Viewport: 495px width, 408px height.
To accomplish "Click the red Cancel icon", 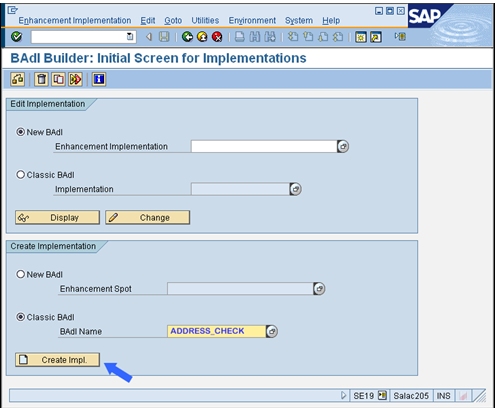I will click(x=217, y=37).
